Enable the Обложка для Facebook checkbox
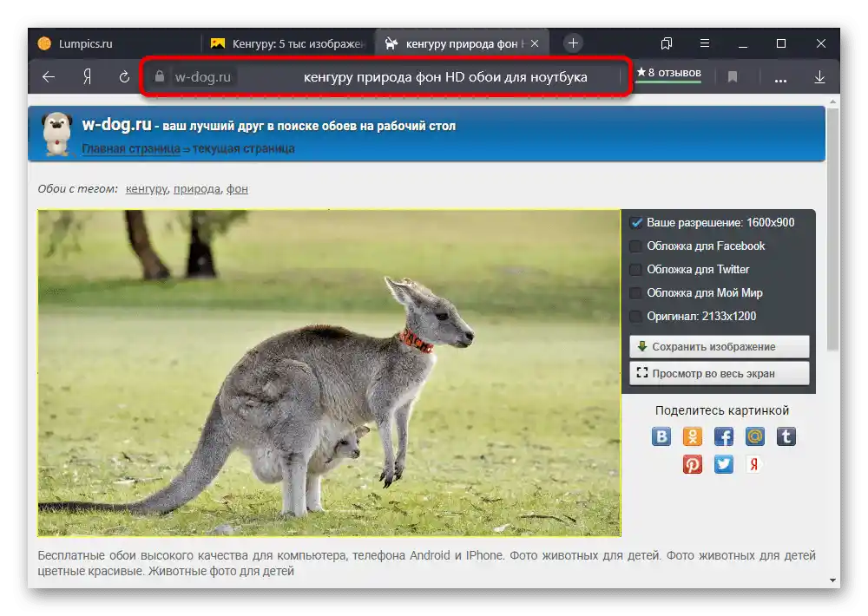The image size is (868, 616). point(635,246)
